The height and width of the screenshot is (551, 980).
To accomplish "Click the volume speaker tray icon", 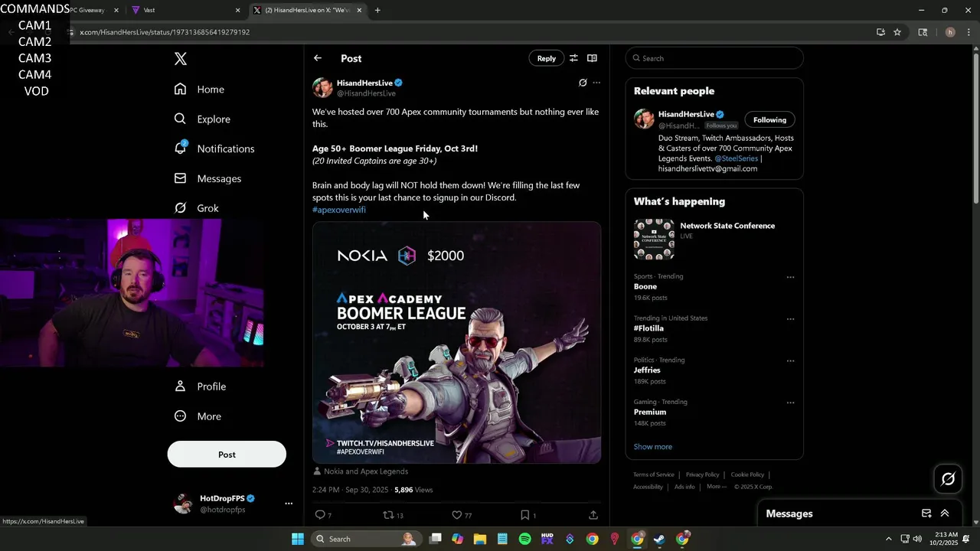I will tap(917, 539).
